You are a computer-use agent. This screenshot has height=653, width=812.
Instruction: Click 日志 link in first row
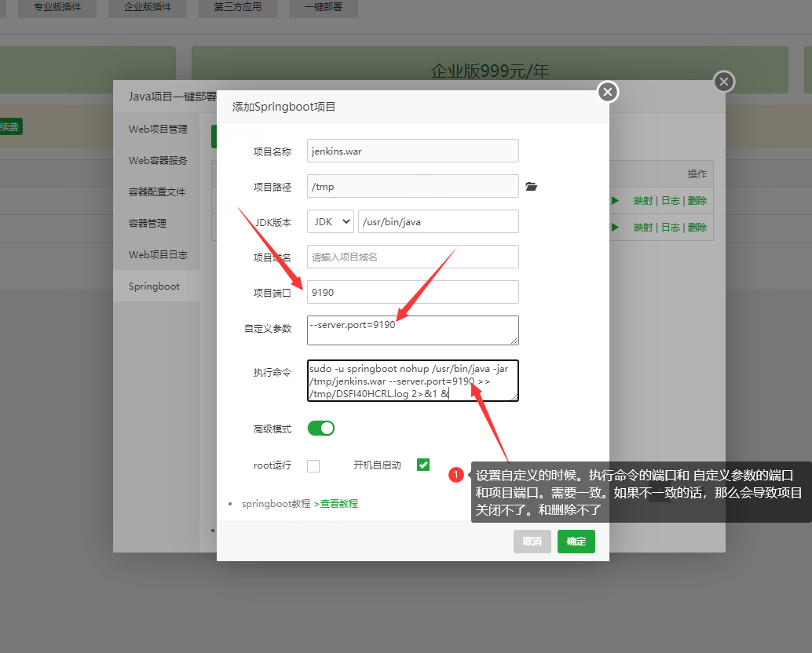(x=671, y=201)
